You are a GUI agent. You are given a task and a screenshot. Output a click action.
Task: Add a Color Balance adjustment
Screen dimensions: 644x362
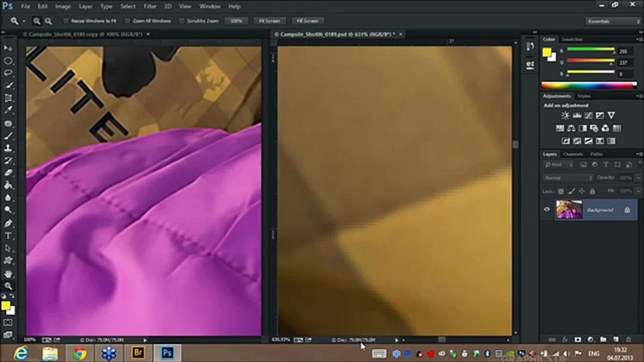click(571, 128)
